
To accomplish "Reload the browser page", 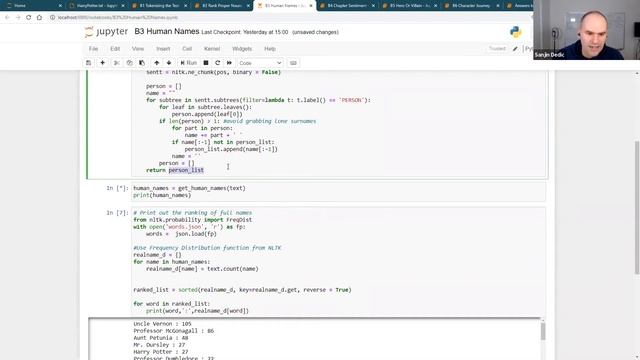I will click(x=29, y=18).
